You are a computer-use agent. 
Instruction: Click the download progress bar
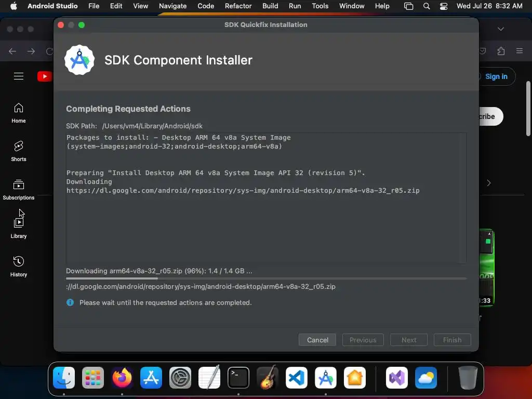(x=266, y=278)
